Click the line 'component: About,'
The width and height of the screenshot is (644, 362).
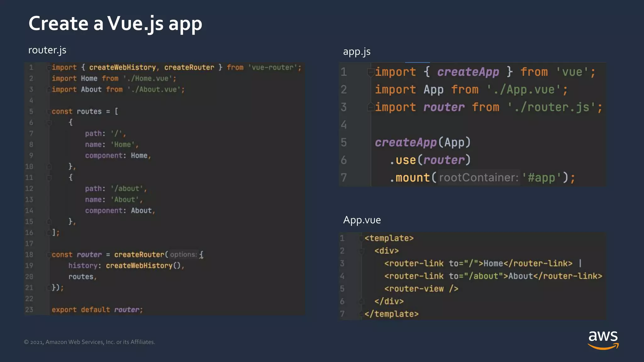click(x=120, y=211)
